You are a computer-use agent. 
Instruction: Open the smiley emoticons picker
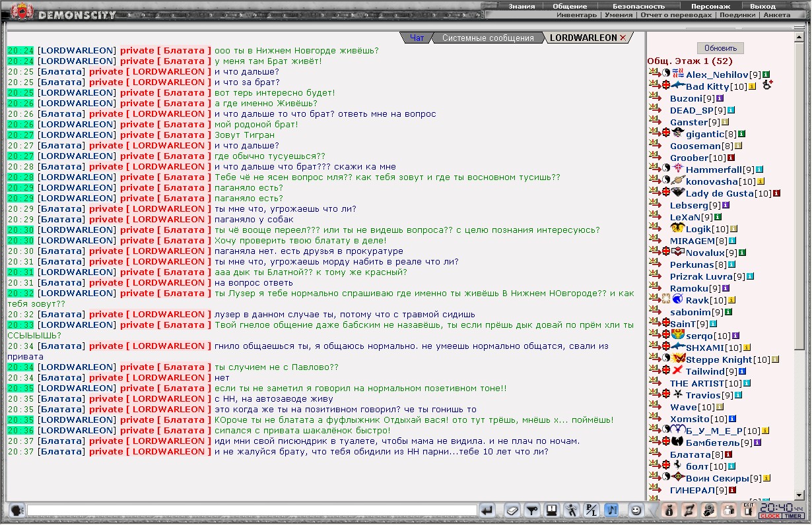635,510
